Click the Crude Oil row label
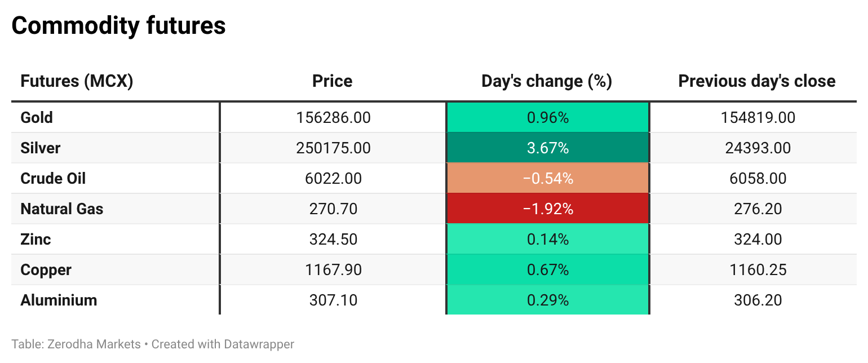Screen dimensions: 868x363 [x=53, y=179]
